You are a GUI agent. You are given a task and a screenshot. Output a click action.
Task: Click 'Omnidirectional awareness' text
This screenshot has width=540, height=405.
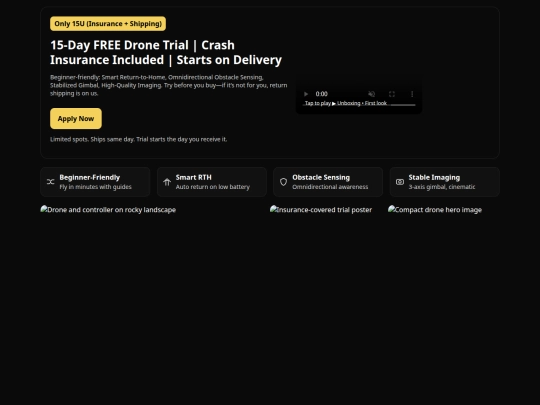tap(330, 187)
